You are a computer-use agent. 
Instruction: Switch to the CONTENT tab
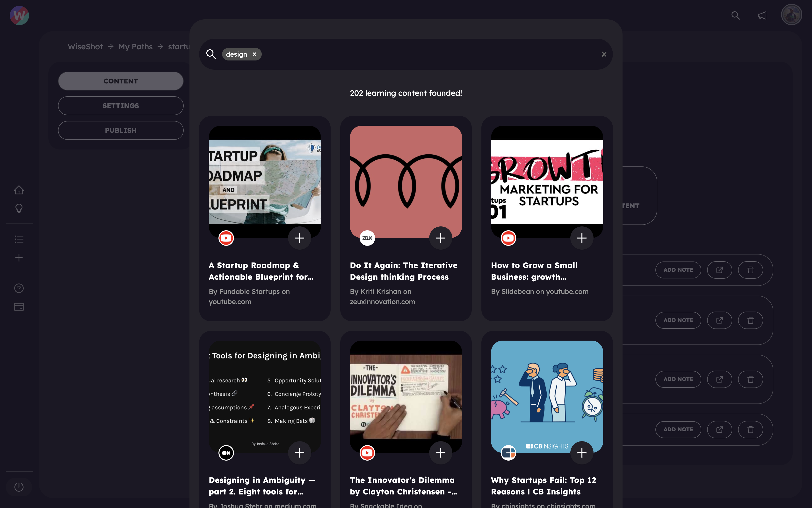coord(121,81)
